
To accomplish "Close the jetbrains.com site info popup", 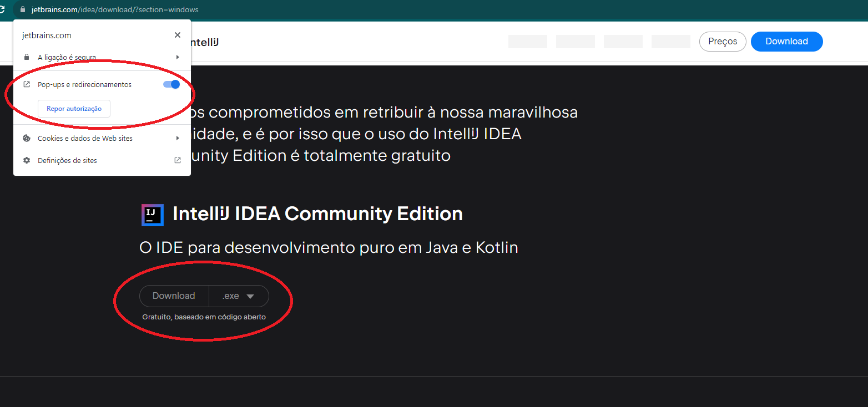I will (x=178, y=35).
